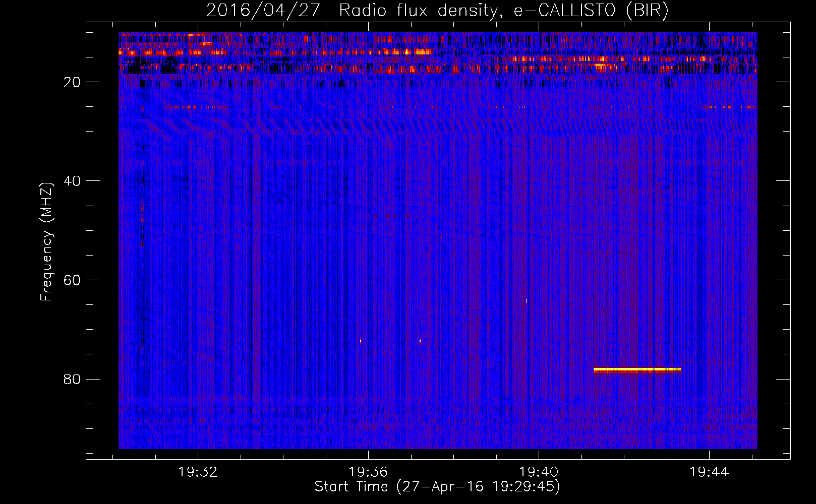Image resolution: width=816 pixels, height=504 pixels.
Task: Click the 19:32 time tick label
Action: pos(198,472)
